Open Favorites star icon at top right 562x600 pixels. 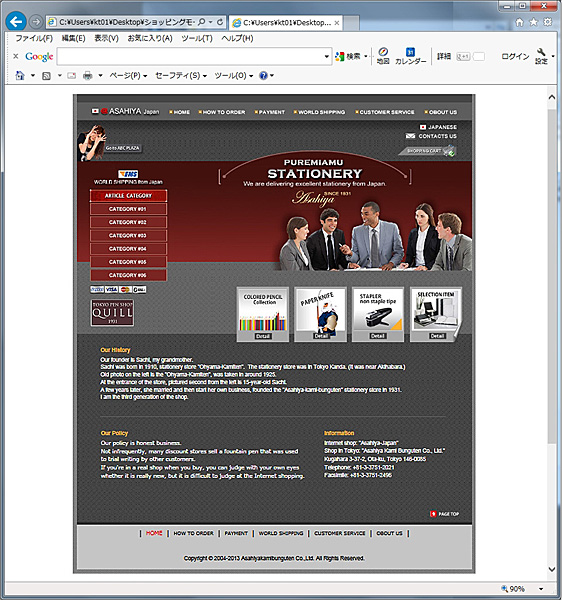point(533,22)
